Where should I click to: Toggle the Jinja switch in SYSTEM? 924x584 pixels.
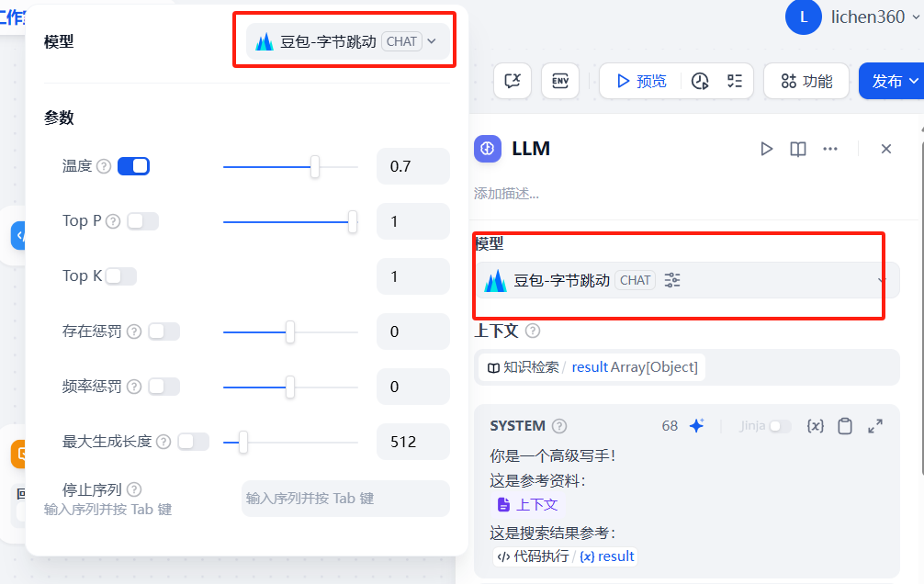tap(780, 425)
